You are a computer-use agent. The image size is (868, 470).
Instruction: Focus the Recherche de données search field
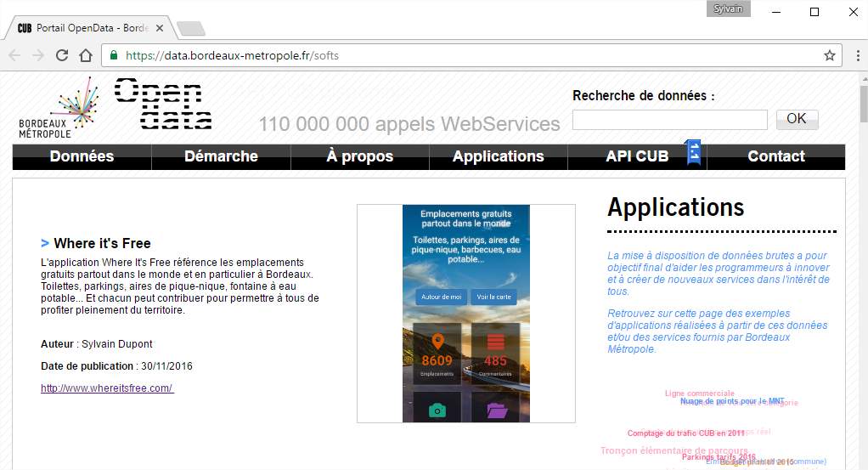coord(670,120)
